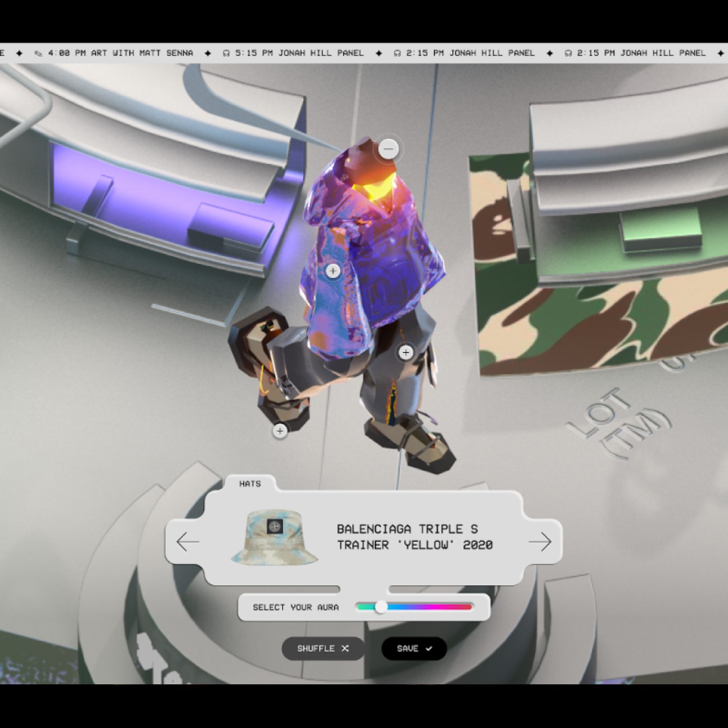This screenshot has height=728, width=728.
Task: Remove the hat using the minus hotspot
Action: [389, 149]
